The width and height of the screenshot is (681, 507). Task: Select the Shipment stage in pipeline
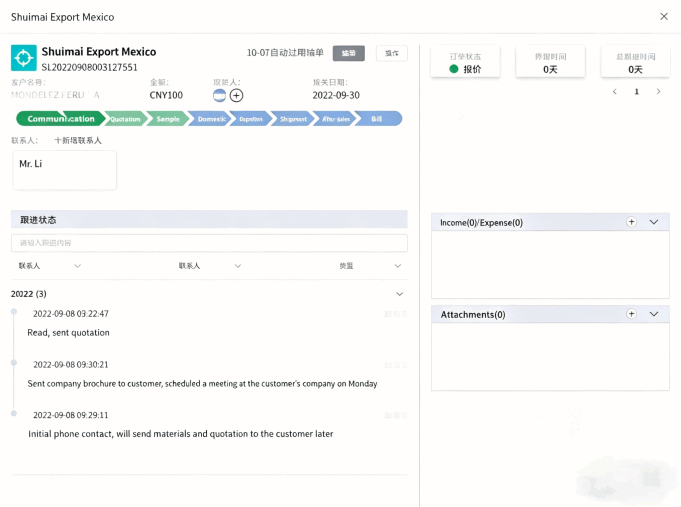point(293,119)
